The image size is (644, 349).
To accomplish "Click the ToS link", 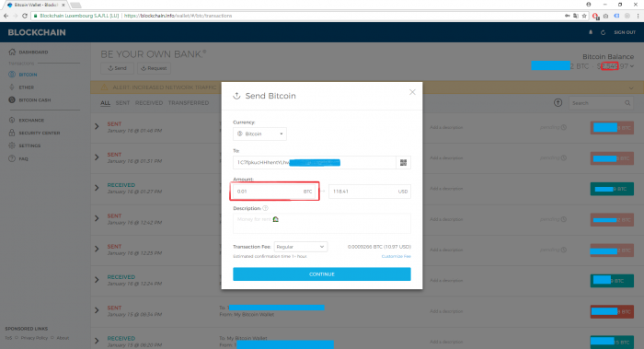I will (x=8, y=338).
